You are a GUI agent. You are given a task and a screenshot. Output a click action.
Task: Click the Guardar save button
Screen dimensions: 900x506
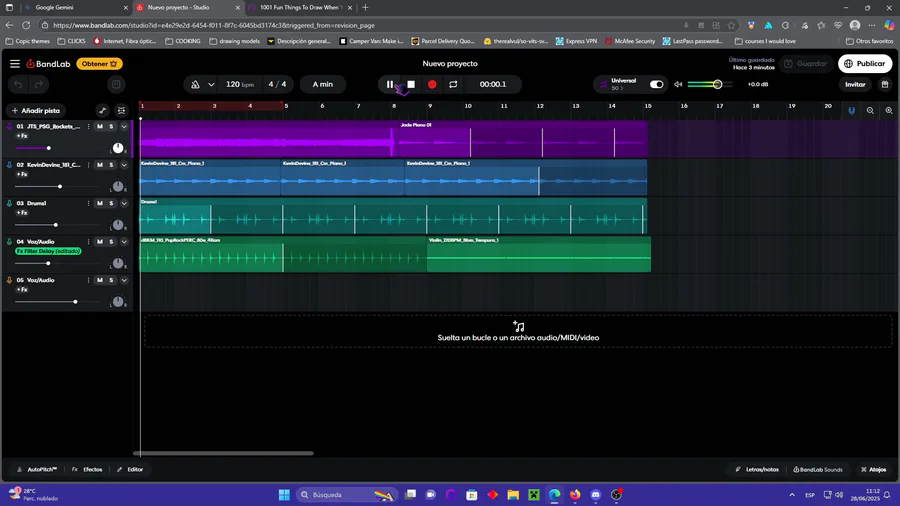pos(806,64)
